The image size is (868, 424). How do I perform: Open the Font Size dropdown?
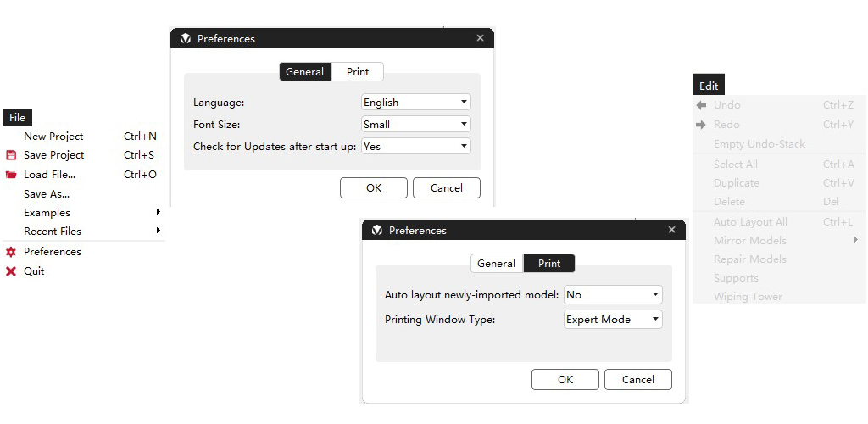click(415, 124)
